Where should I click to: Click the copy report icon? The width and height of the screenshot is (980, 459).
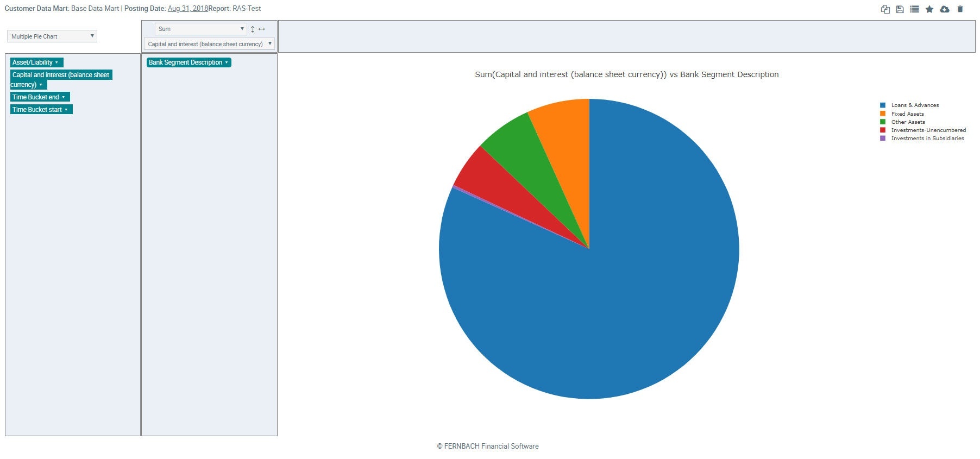click(885, 9)
